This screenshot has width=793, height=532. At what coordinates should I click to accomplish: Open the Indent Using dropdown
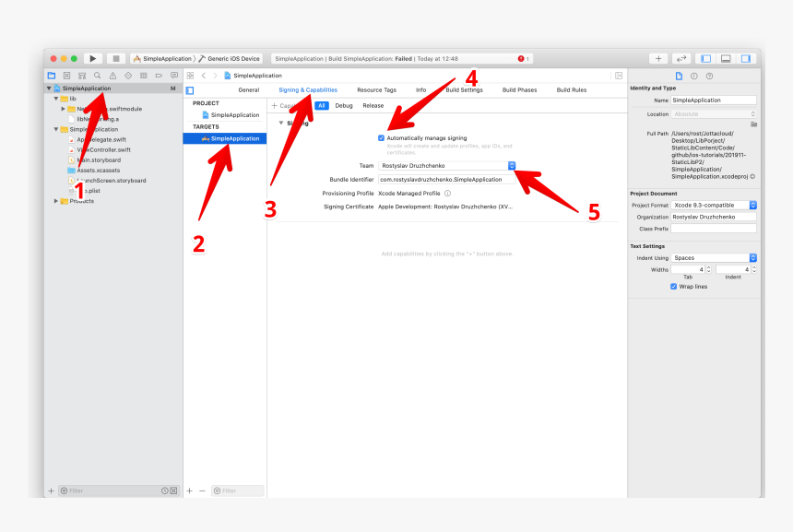pyautogui.click(x=714, y=258)
